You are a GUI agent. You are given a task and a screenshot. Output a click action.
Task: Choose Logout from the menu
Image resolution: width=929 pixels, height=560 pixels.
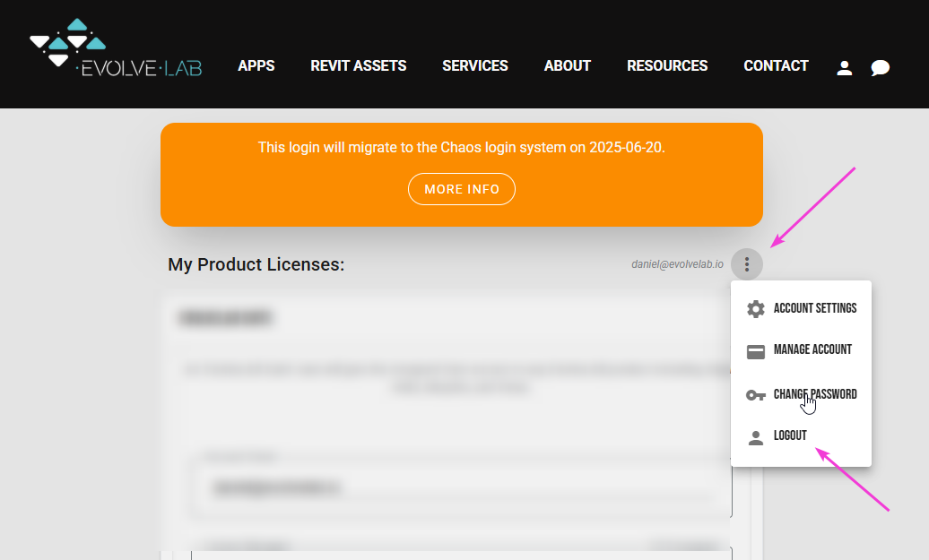click(x=801, y=435)
